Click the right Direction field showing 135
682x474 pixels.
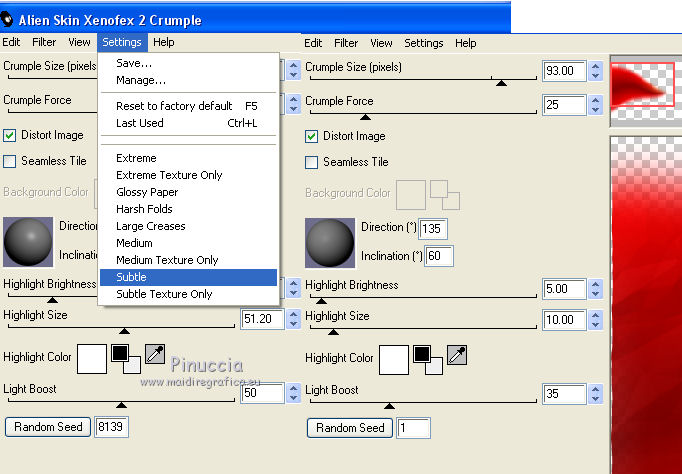coord(433,229)
